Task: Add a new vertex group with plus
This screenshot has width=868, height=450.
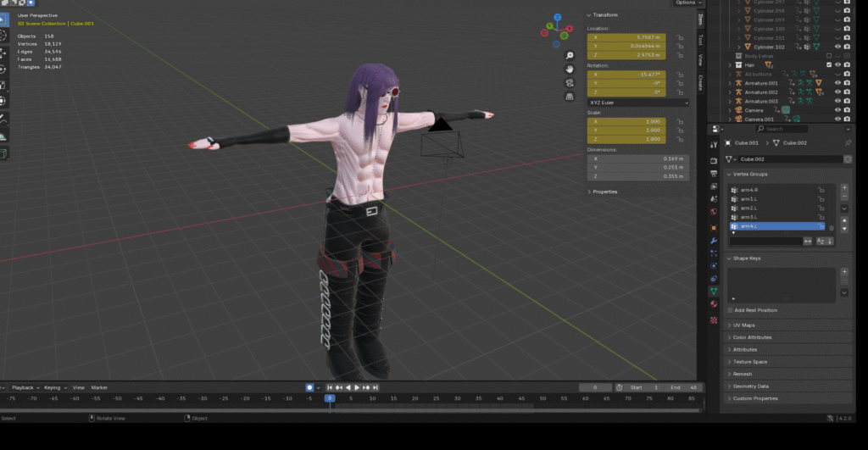Action: 844,187
